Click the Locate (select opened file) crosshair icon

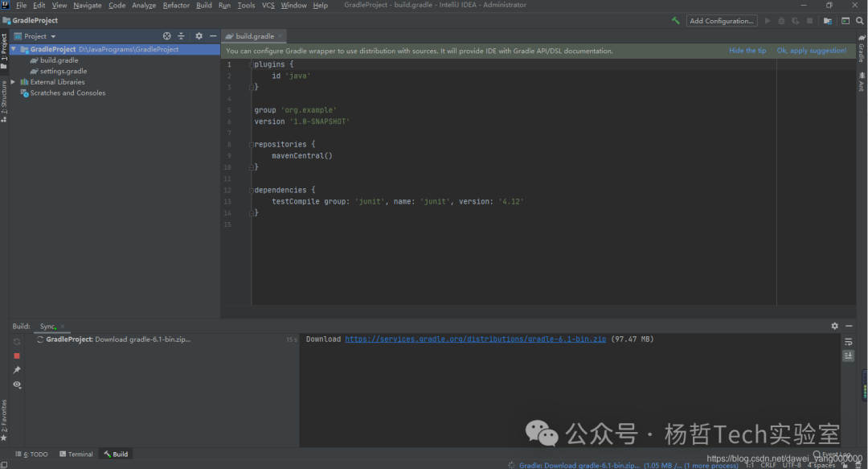[167, 36]
